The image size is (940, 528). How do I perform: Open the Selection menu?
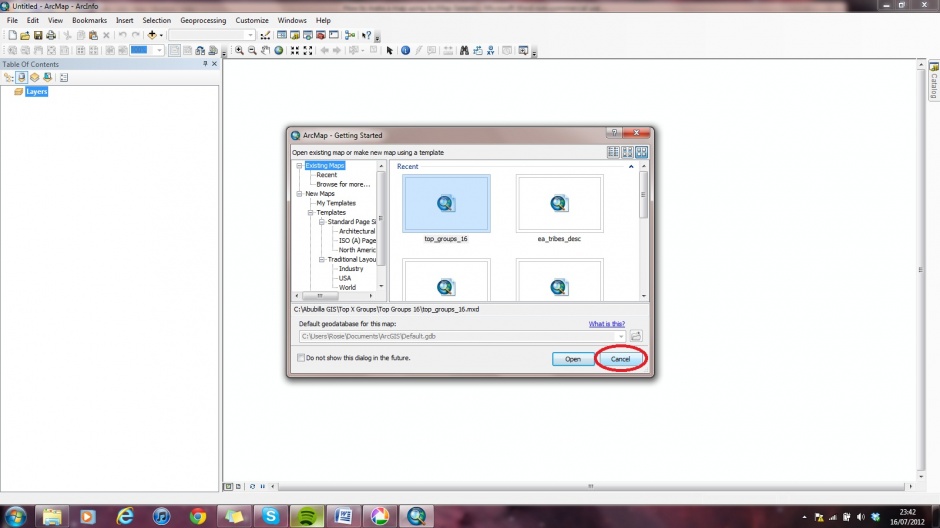coord(156,20)
